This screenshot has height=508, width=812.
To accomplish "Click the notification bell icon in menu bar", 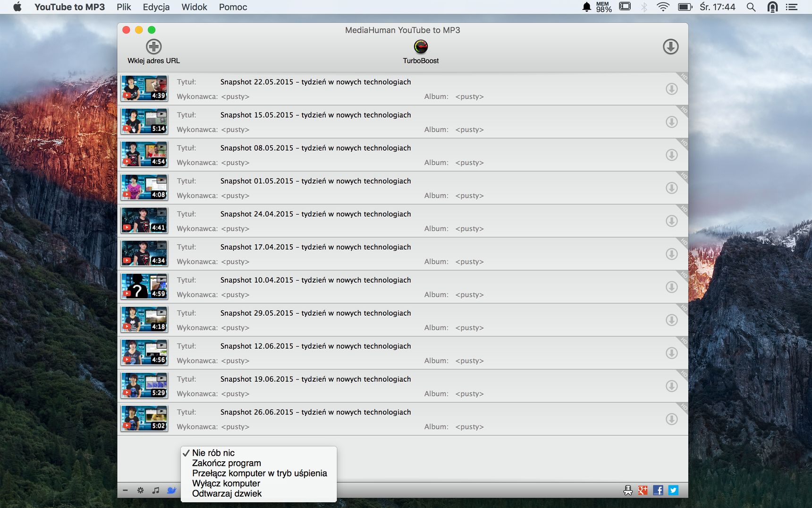I will 586,7.
